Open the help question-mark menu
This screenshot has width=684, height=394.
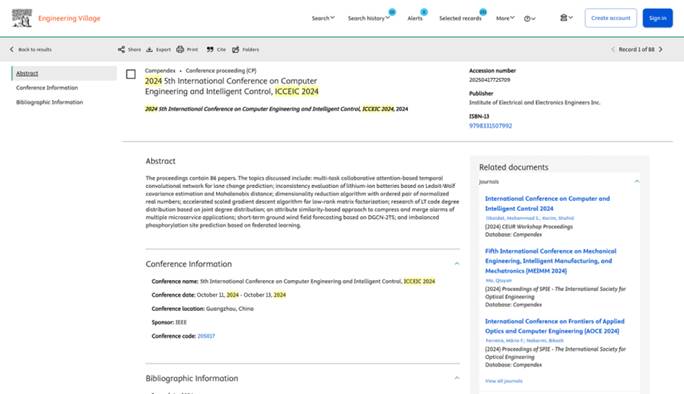coord(530,18)
